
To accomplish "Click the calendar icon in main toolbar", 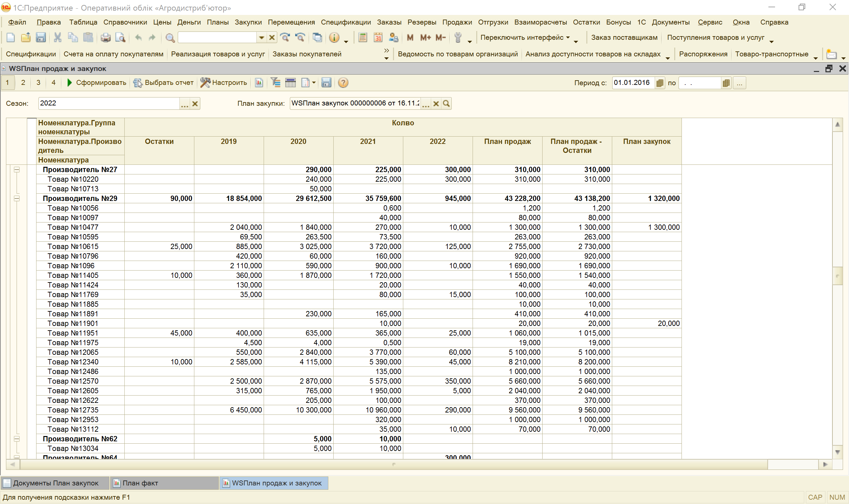I will point(378,37).
